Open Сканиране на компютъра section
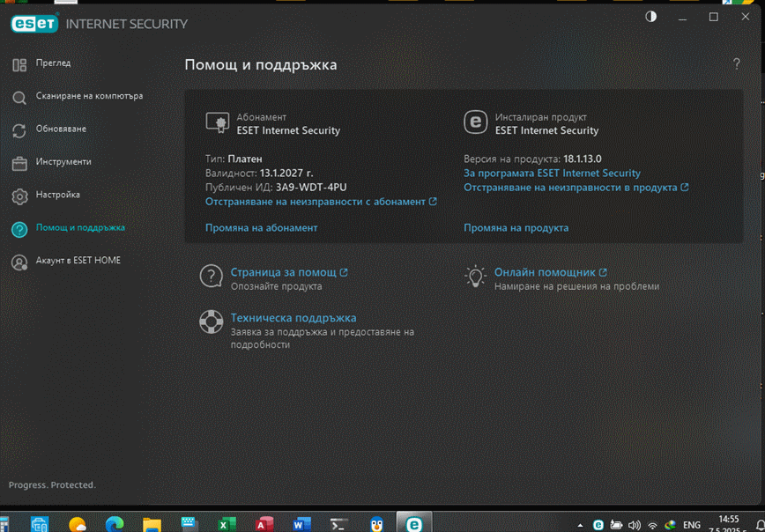Screen dimensions: 765x532 [89, 96]
